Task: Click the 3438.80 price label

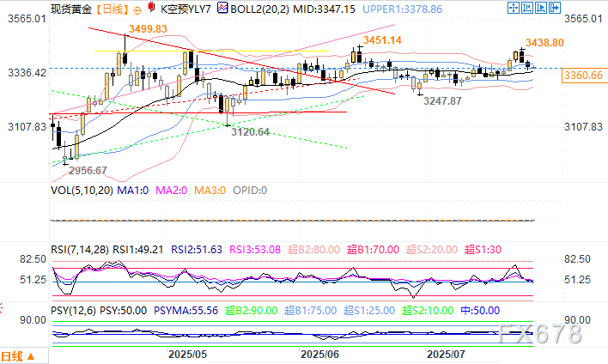Action: 544,42
